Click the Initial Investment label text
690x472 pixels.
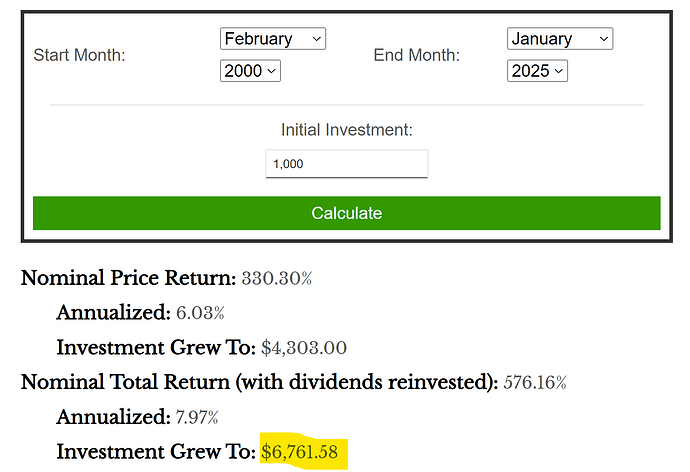346,130
